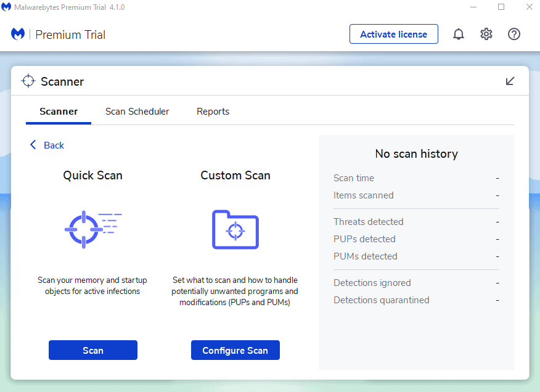The width and height of the screenshot is (540, 392).
Task: Click the Configure Scan button
Action: pyautogui.click(x=235, y=350)
